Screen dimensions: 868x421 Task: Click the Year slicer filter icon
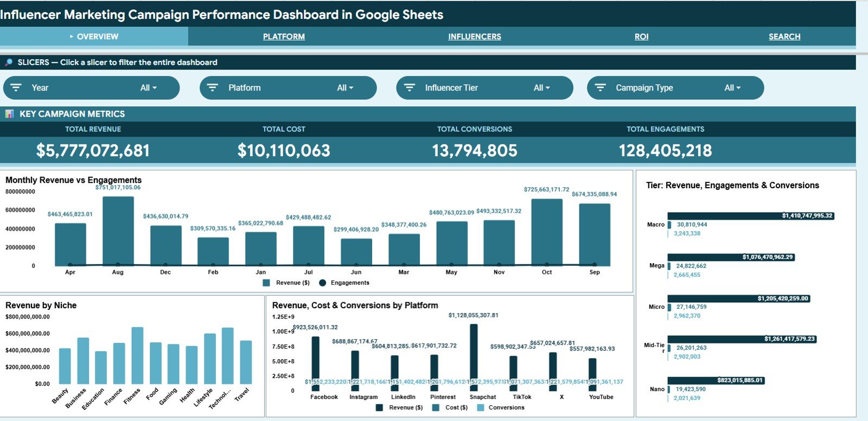(x=16, y=87)
